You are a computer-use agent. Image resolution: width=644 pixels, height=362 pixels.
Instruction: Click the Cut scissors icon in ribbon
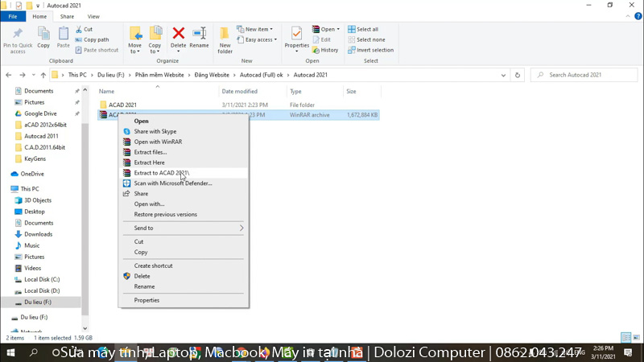79,30
